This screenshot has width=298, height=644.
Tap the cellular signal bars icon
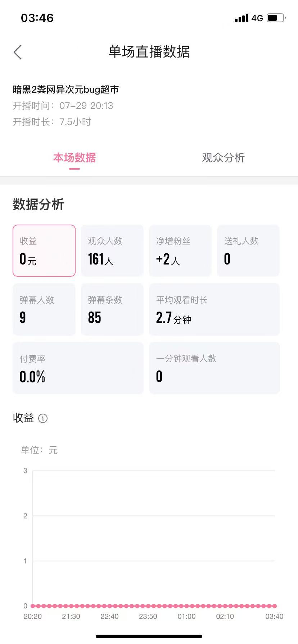[x=241, y=18]
